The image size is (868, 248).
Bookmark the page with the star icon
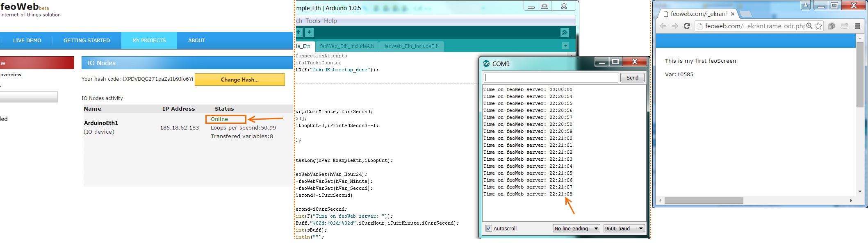pyautogui.click(x=818, y=26)
